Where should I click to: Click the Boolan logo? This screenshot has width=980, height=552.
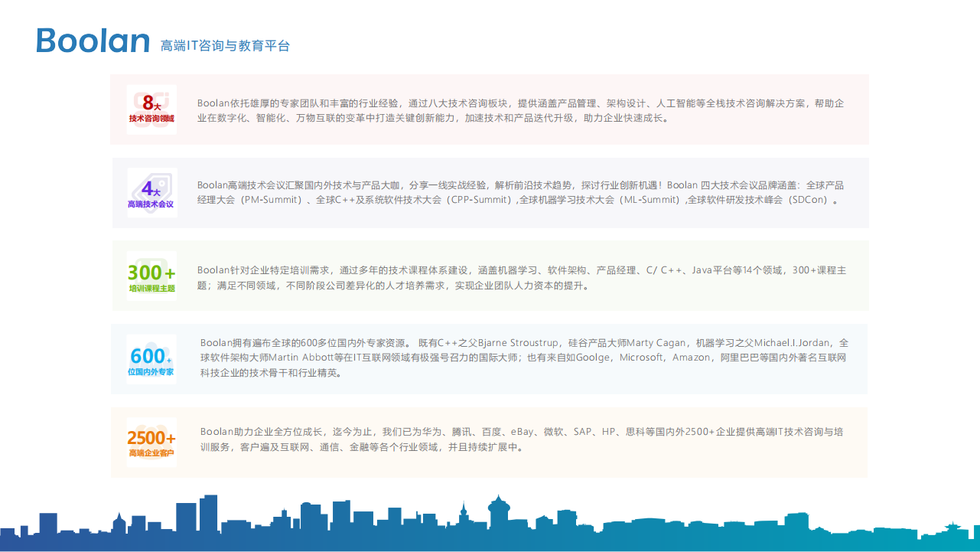[x=92, y=41]
